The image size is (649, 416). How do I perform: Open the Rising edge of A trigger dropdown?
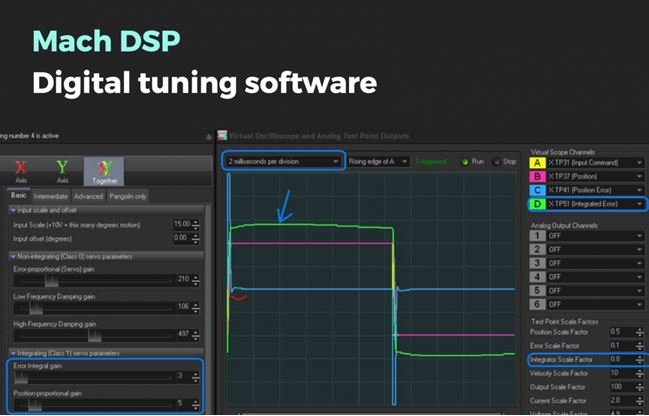point(378,160)
